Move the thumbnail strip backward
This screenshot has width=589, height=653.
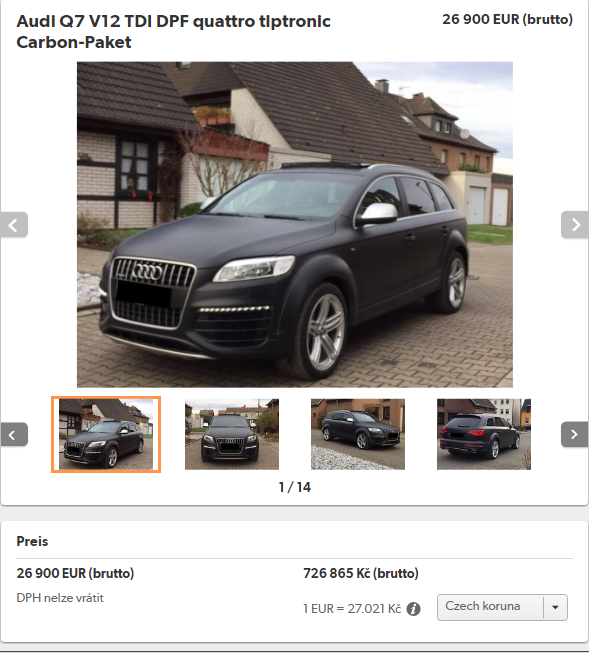click(x=14, y=435)
